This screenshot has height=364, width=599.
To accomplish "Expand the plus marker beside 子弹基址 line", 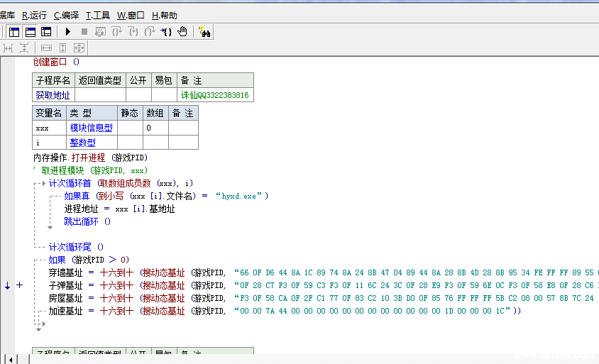I will click(20, 285).
